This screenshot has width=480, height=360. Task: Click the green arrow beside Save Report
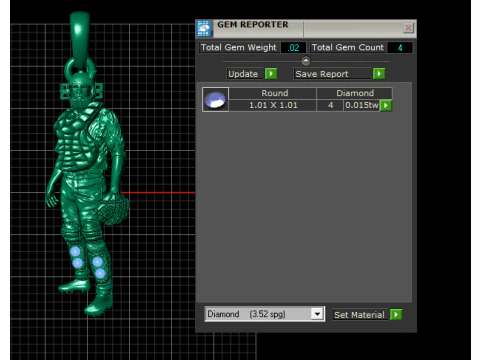coord(379,74)
